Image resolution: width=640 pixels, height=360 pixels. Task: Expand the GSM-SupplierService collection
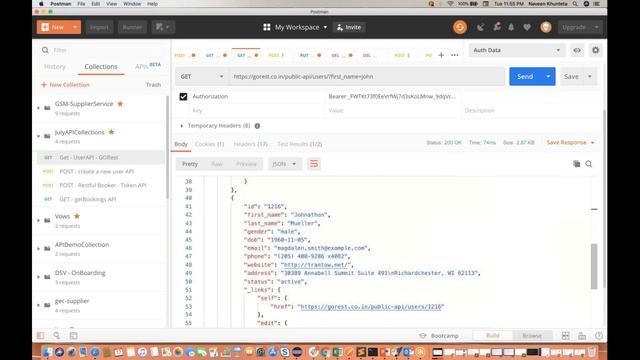point(38,108)
